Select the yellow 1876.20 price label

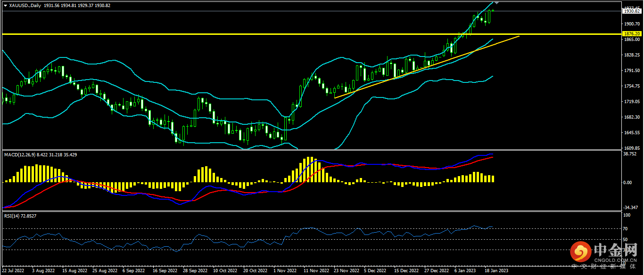631,34
